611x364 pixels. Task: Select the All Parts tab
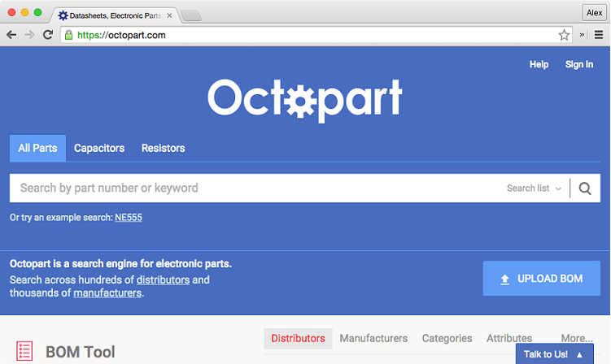click(37, 148)
